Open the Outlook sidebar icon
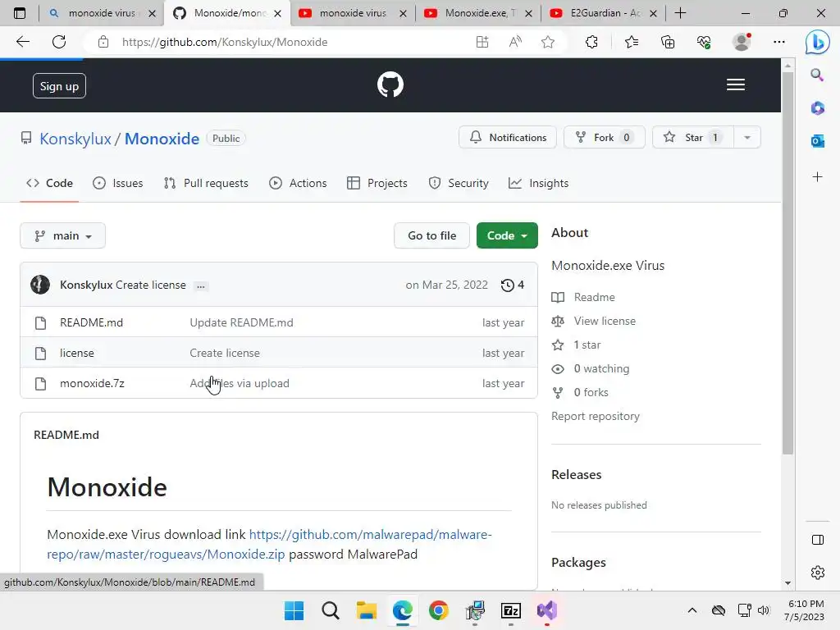The height and width of the screenshot is (630, 840). point(817,141)
